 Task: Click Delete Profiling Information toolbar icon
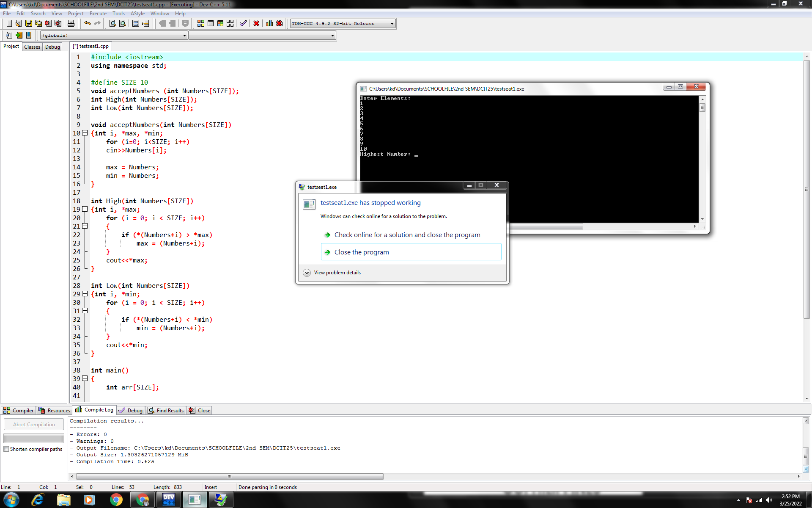click(279, 23)
